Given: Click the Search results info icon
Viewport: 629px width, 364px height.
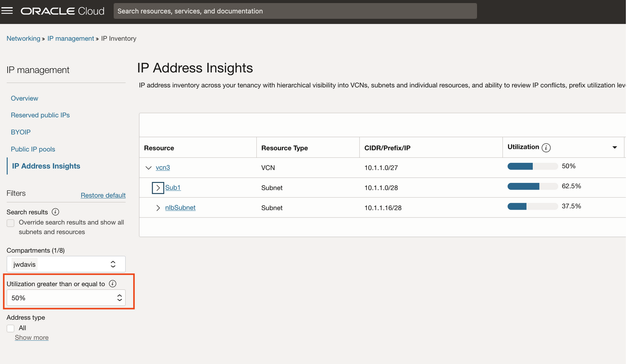Looking at the screenshot, I should [x=55, y=212].
